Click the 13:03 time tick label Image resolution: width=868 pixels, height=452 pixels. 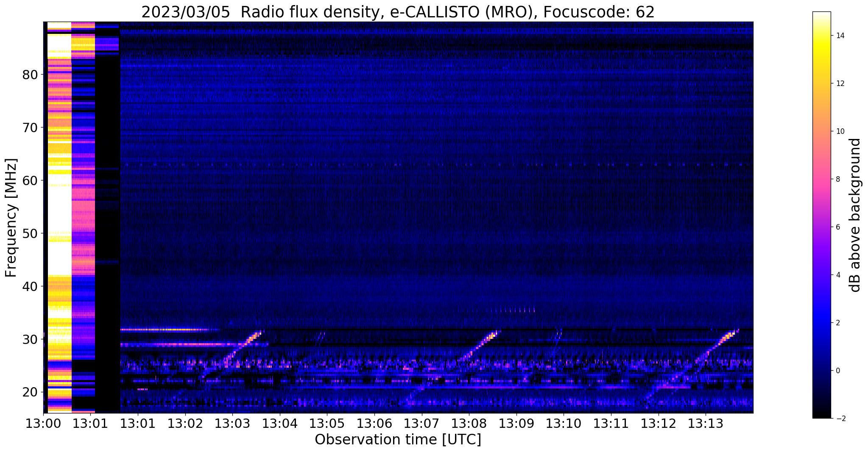point(232,423)
